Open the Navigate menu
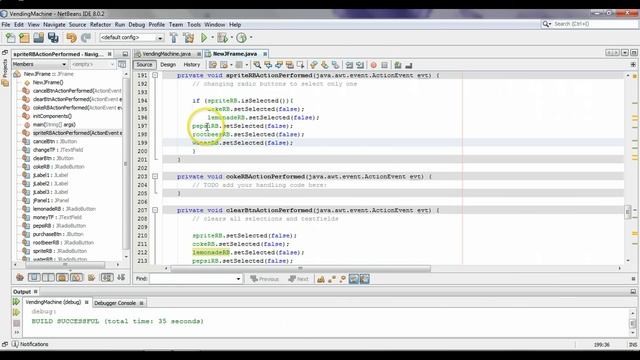The height and width of the screenshot is (360, 640). click(54, 25)
